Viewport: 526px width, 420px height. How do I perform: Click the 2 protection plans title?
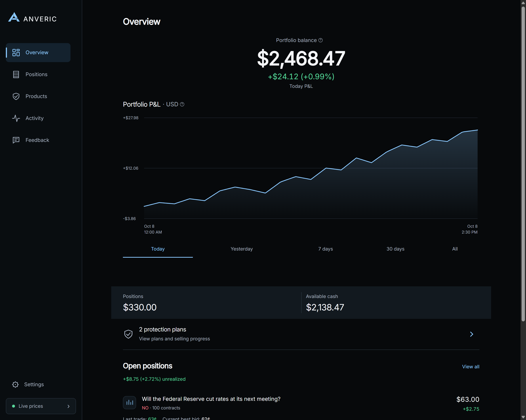tap(163, 329)
